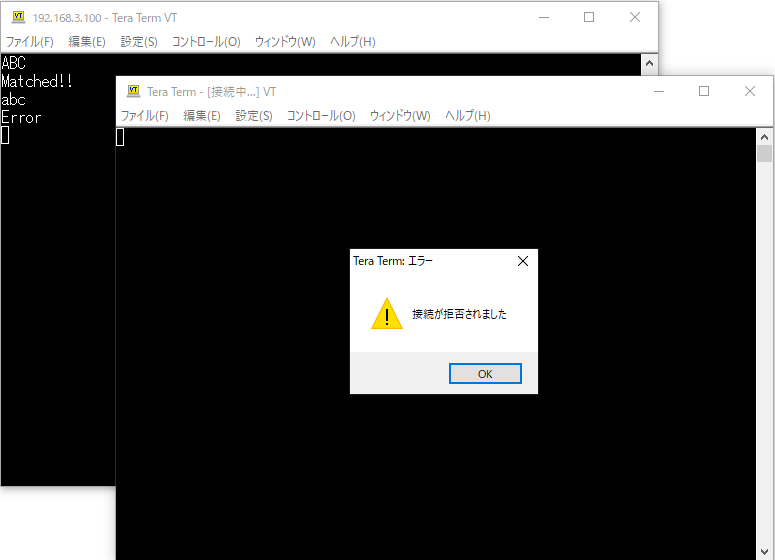The image size is (775, 560).
Task: Click the VT icon of 192.168.3.100 window
Action: point(18,17)
